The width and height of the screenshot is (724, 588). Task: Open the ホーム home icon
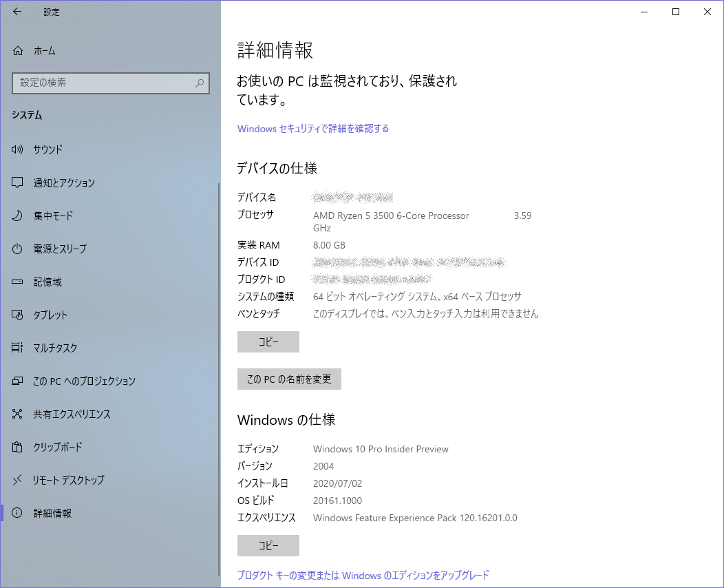17,51
